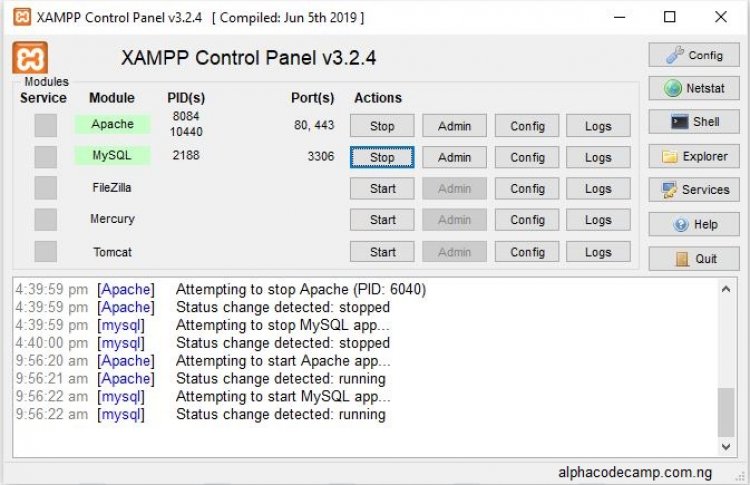
Task: Click log line 'Attempting to start MySQL app...'
Action: [283, 397]
